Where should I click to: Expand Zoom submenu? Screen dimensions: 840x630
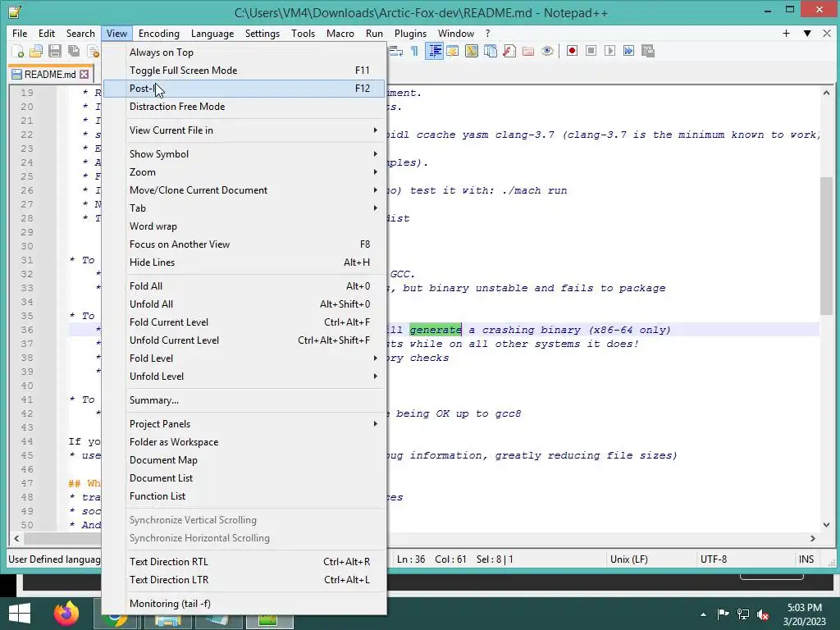[x=244, y=172]
